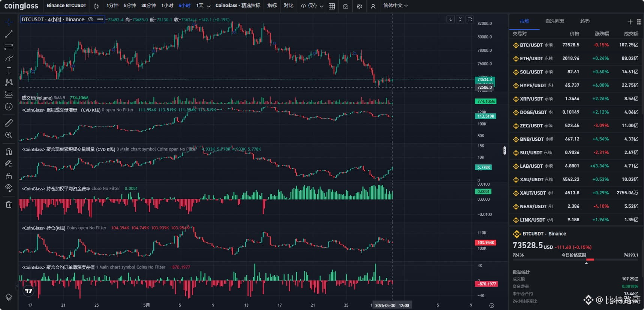The height and width of the screenshot is (310, 644).
Task: Expand the timeframe dropdown next to 1天
Action: tap(208, 6)
